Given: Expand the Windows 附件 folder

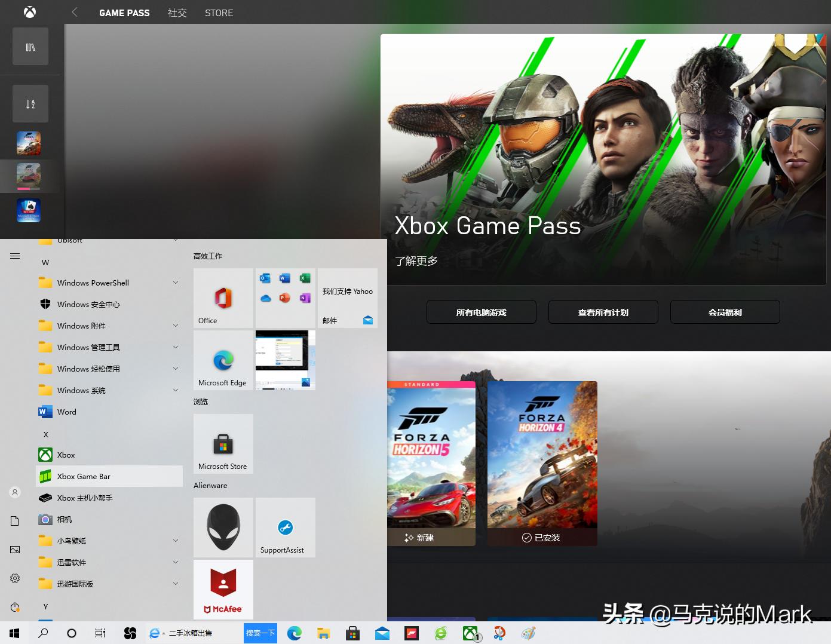Looking at the screenshot, I should click(x=175, y=326).
